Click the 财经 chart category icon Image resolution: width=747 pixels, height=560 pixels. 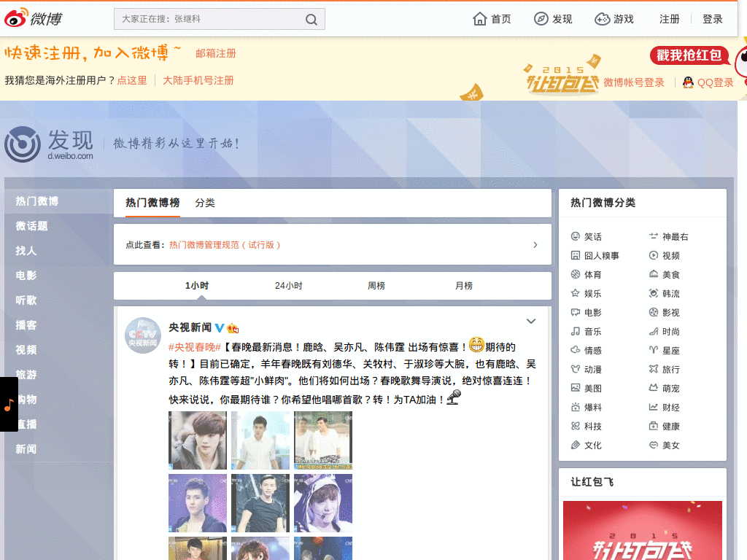point(654,407)
